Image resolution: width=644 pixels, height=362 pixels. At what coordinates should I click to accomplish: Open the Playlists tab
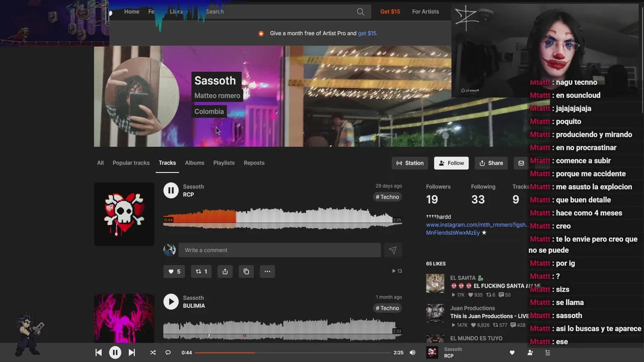tap(224, 163)
